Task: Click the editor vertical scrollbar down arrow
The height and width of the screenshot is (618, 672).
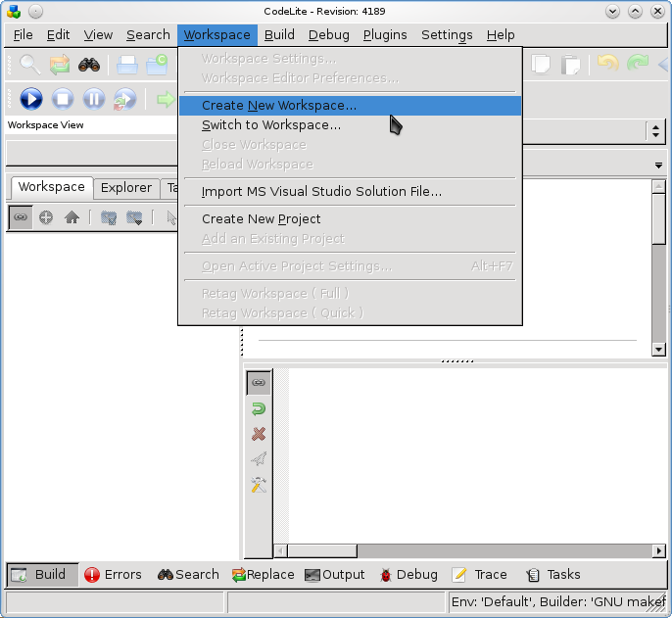Action: 658,350
